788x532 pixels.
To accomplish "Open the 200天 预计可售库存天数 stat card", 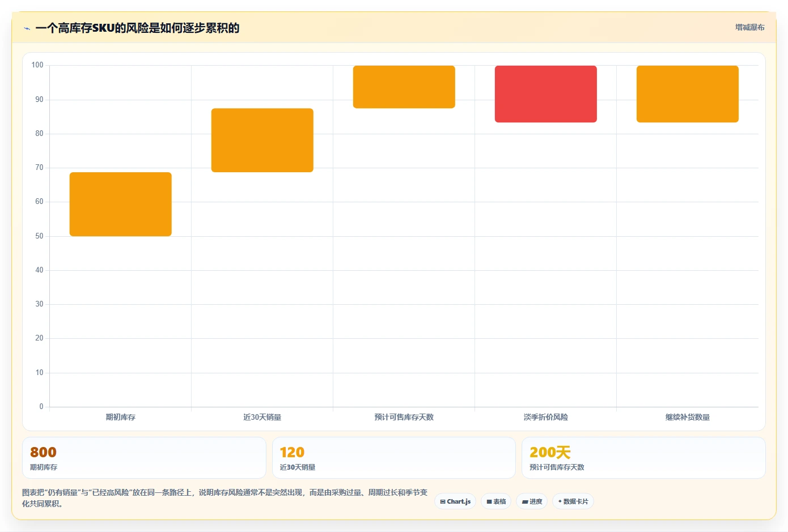I will [x=643, y=458].
